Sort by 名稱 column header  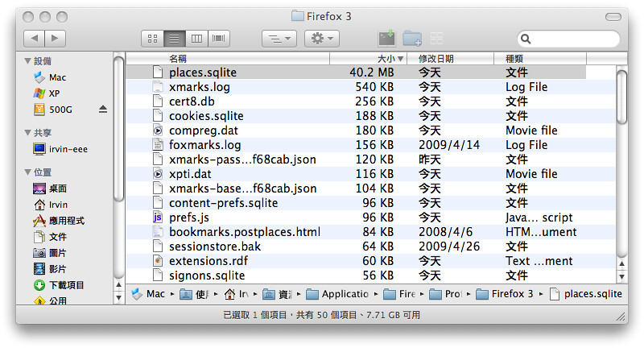[x=228, y=59]
